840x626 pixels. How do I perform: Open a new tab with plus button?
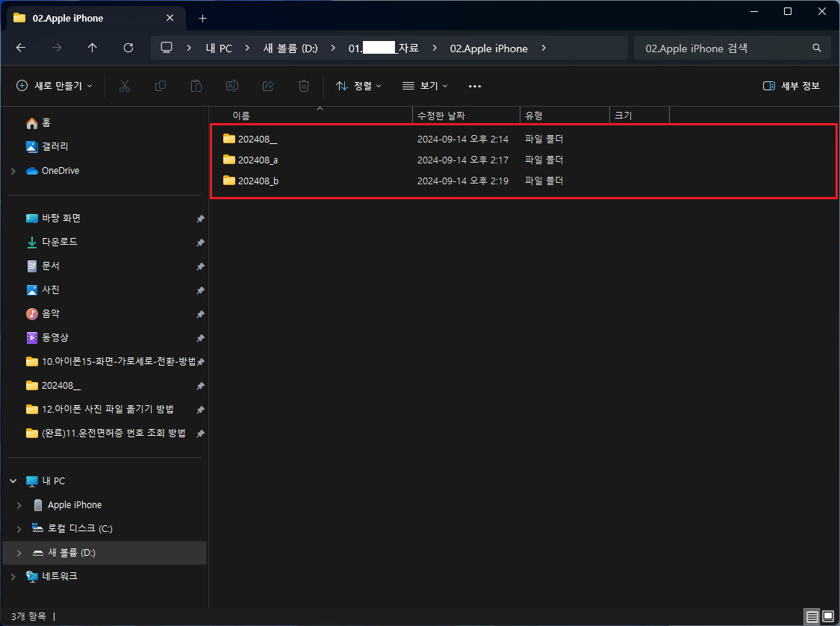coord(202,18)
